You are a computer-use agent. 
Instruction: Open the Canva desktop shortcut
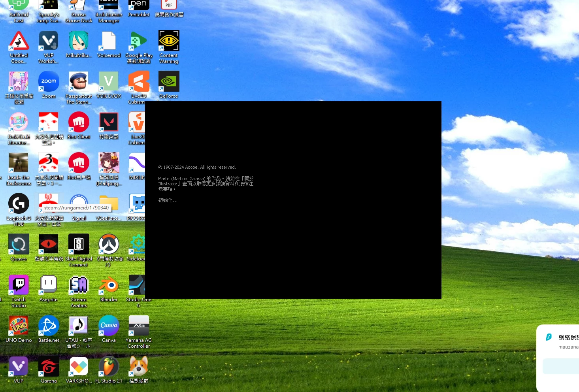click(109, 329)
